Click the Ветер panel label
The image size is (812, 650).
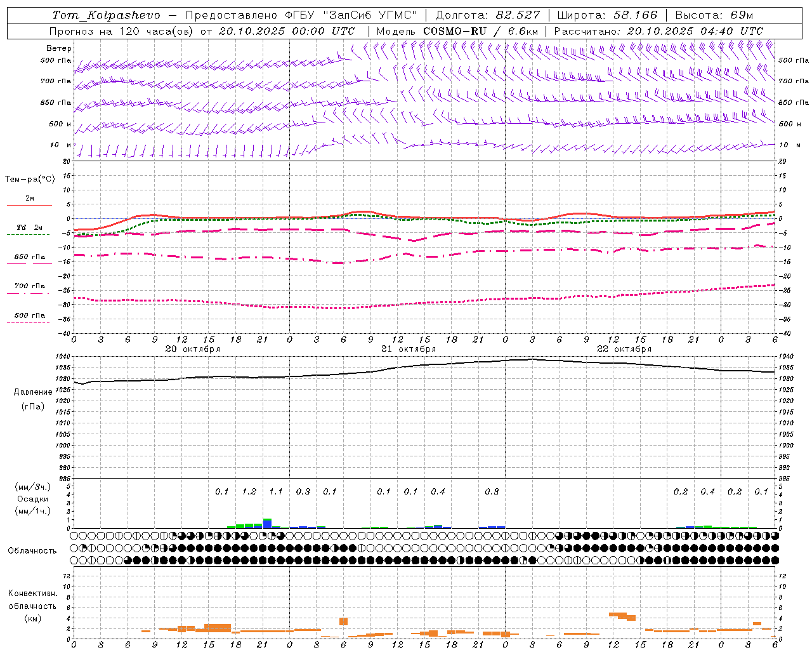click(x=59, y=48)
